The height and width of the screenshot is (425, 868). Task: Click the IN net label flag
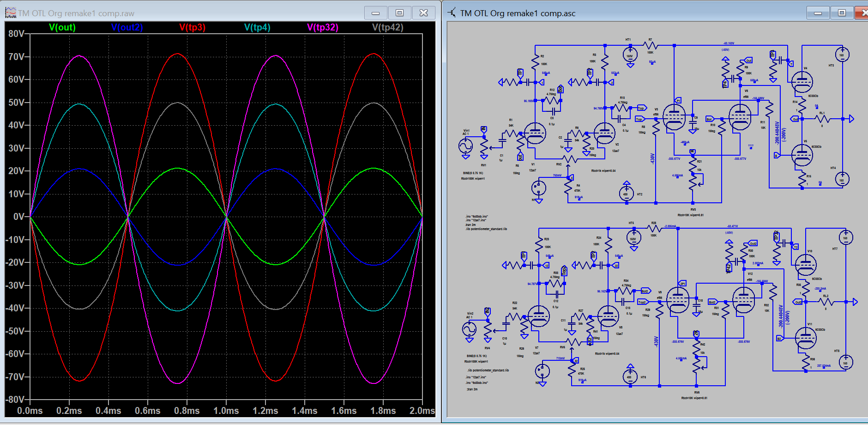click(483, 129)
